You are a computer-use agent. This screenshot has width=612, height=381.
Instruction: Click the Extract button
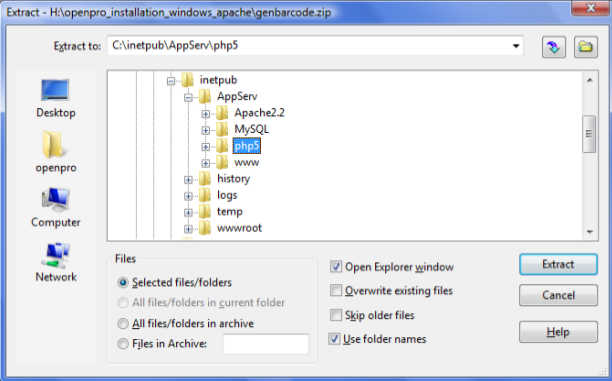[x=558, y=264]
